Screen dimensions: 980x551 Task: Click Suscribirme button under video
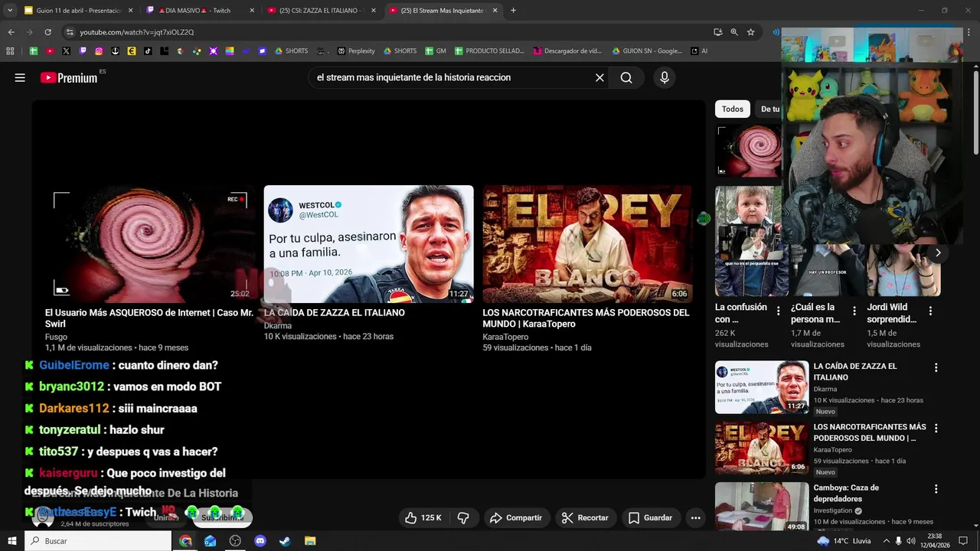pyautogui.click(x=223, y=518)
